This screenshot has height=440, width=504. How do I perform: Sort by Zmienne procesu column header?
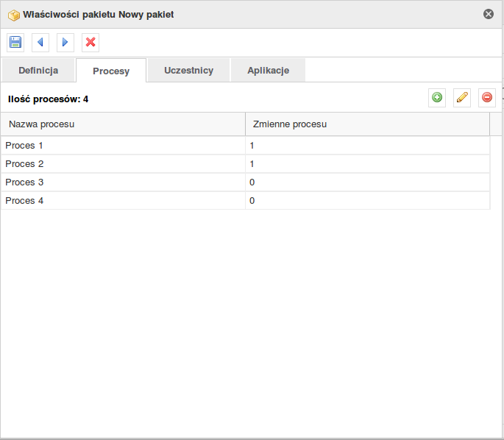pos(367,124)
